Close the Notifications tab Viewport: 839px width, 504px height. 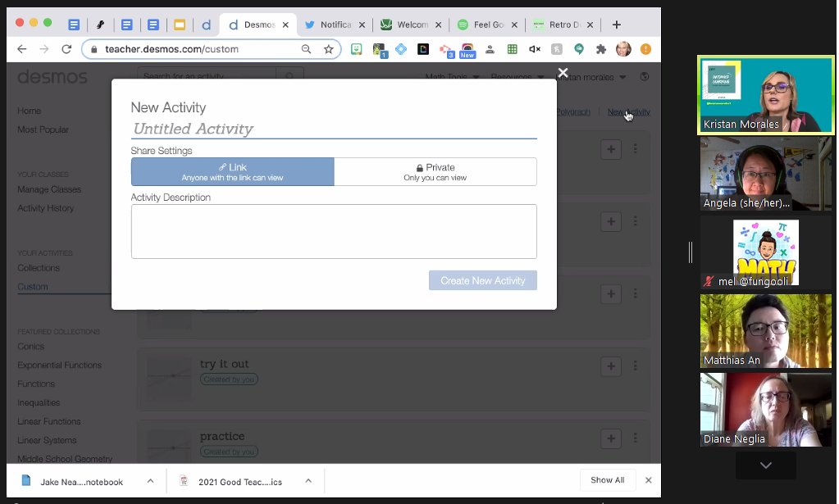coord(362,25)
